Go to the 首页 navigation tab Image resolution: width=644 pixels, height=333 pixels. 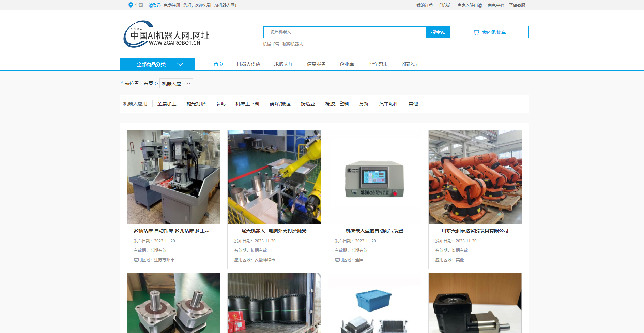(x=218, y=64)
